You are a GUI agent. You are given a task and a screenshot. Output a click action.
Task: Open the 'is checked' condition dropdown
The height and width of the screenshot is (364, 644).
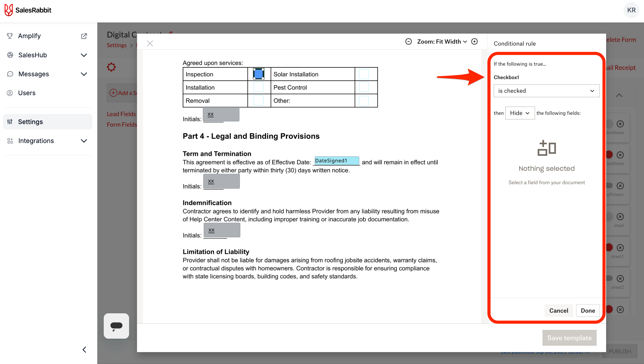(x=546, y=91)
